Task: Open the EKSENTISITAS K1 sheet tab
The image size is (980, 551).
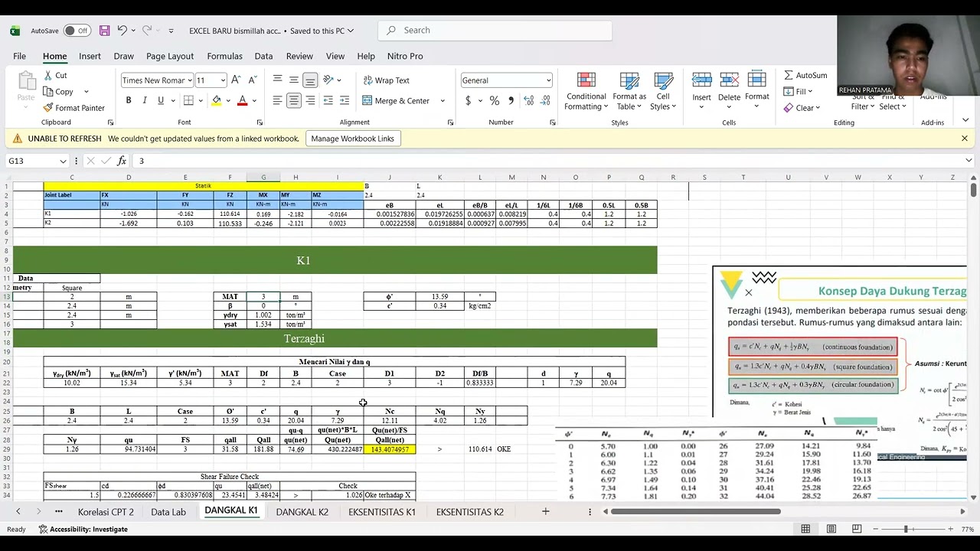Action: 381,511
